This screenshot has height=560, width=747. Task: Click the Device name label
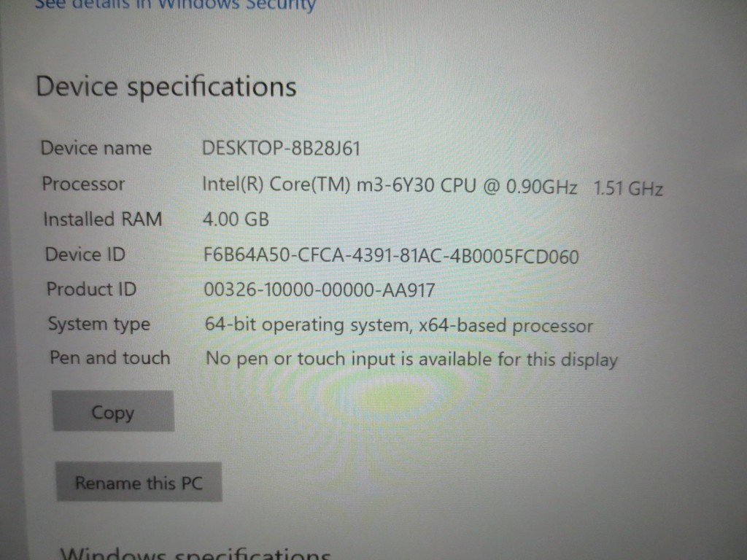pos(96,148)
